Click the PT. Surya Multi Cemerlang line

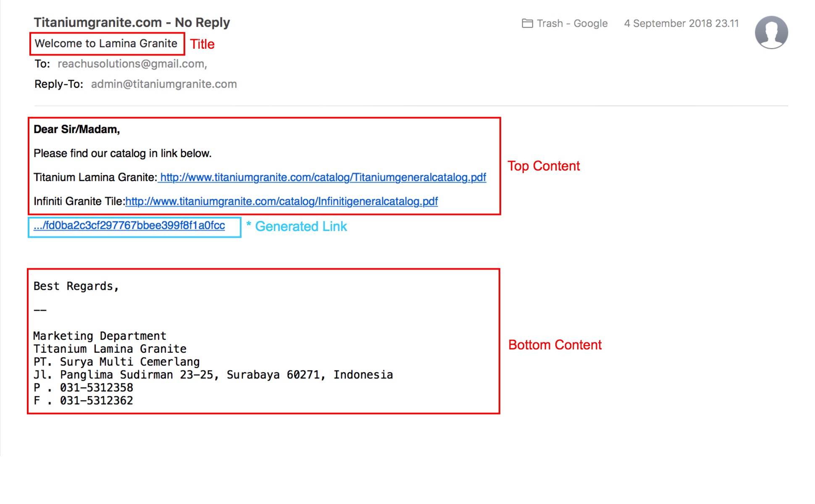(117, 362)
